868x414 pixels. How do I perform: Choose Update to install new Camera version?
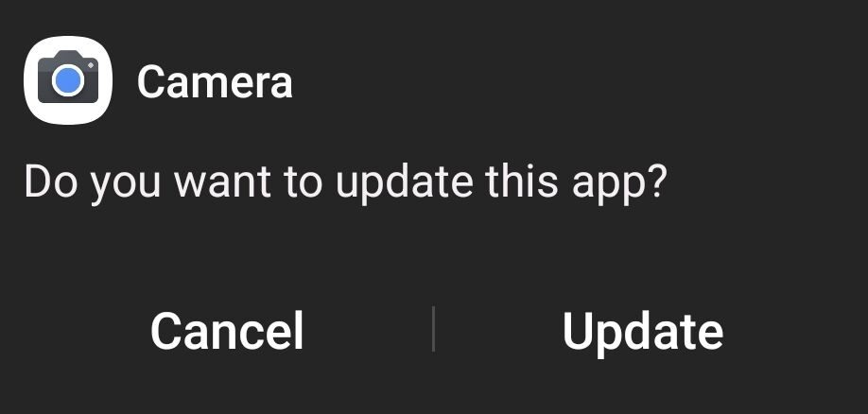pyautogui.click(x=643, y=331)
